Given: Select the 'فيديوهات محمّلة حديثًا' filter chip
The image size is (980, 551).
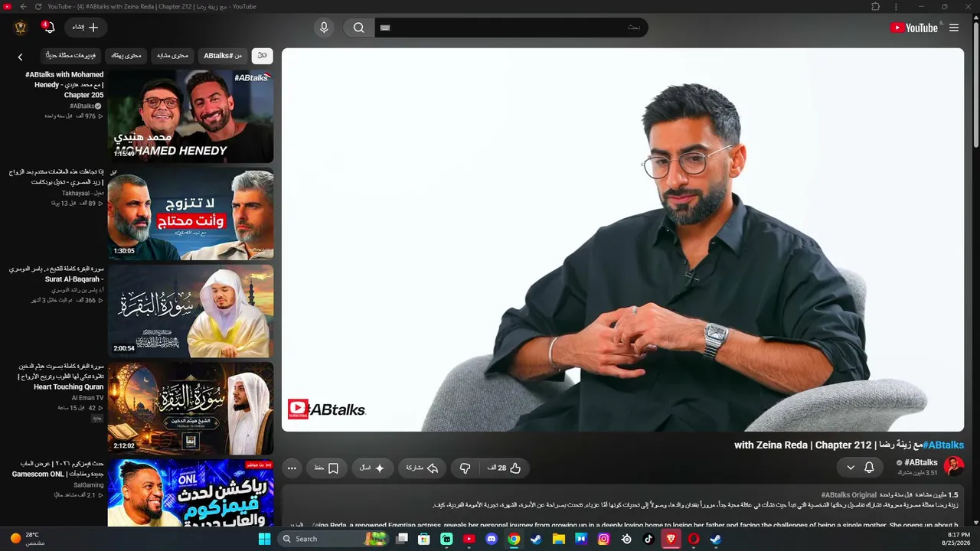Looking at the screenshot, I should (x=71, y=56).
